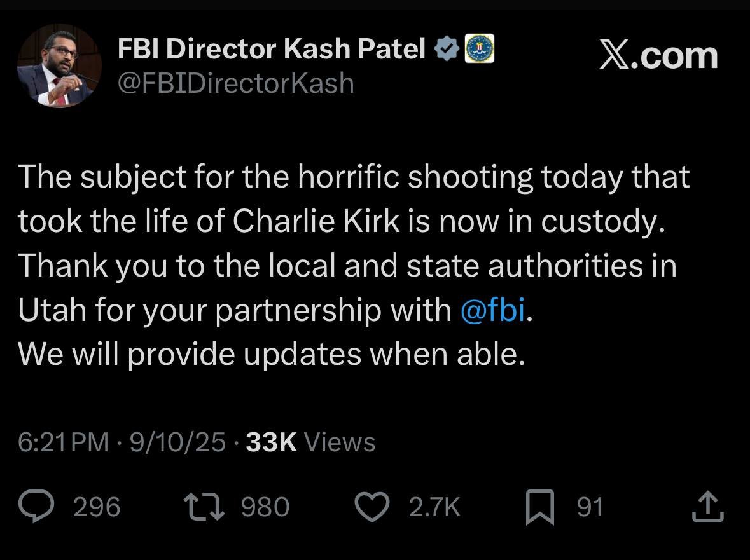The height and width of the screenshot is (560, 750).
Task: Share the post via the upload arrow icon
Action: click(x=707, y=507)
